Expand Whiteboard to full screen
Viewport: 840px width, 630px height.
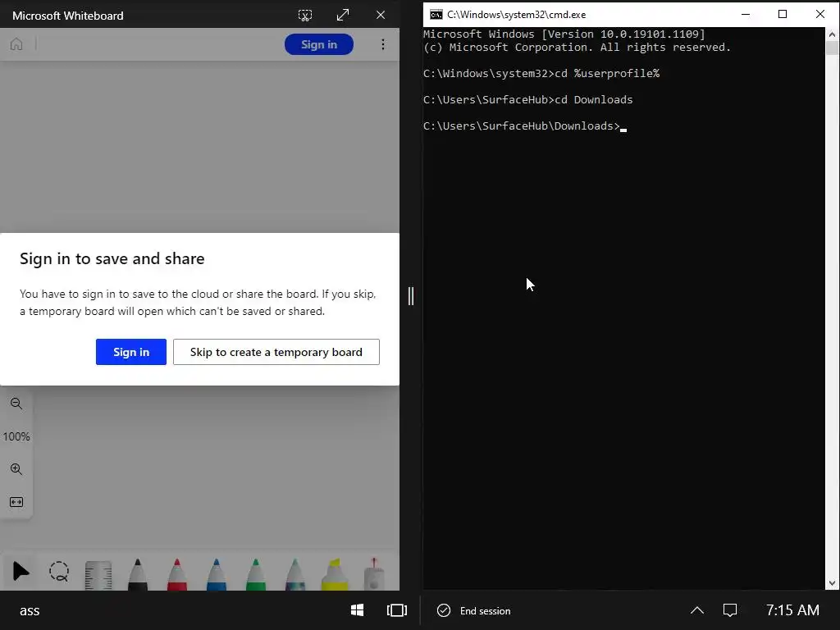(343, 15)
